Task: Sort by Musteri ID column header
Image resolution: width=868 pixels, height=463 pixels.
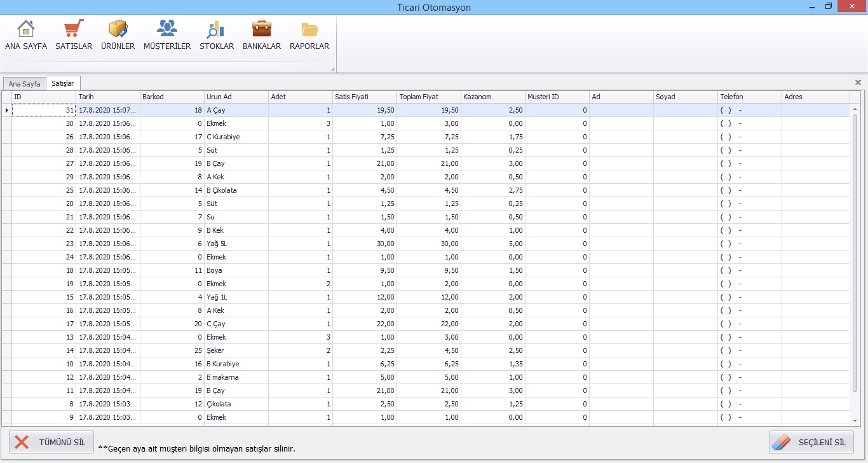Action: (x=557, y=97)
